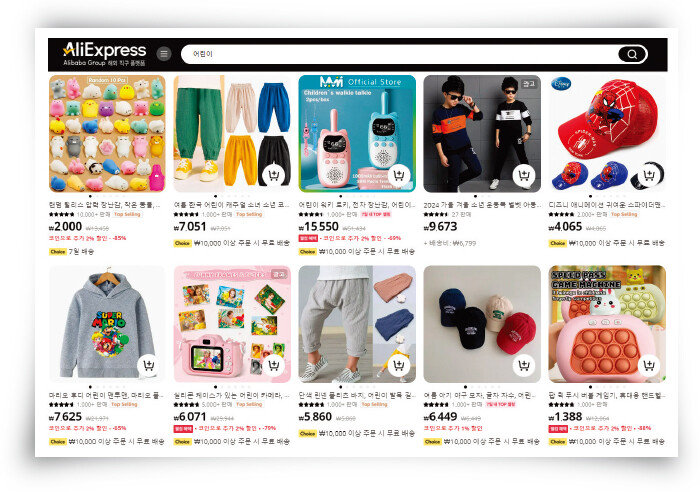
Task: Add Spiderman cap to cart
Action: pyautogui.click(x=649, y=175)
